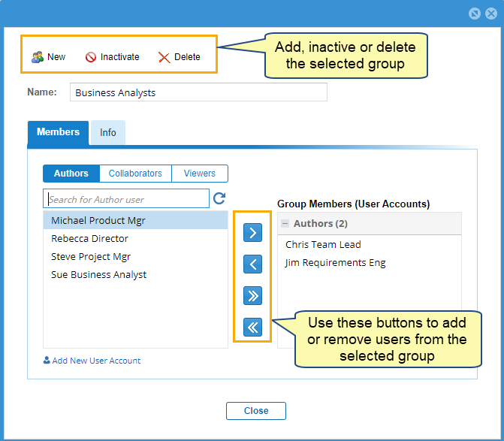
Task: Select the Authors segment
Action: coord(71,174)
